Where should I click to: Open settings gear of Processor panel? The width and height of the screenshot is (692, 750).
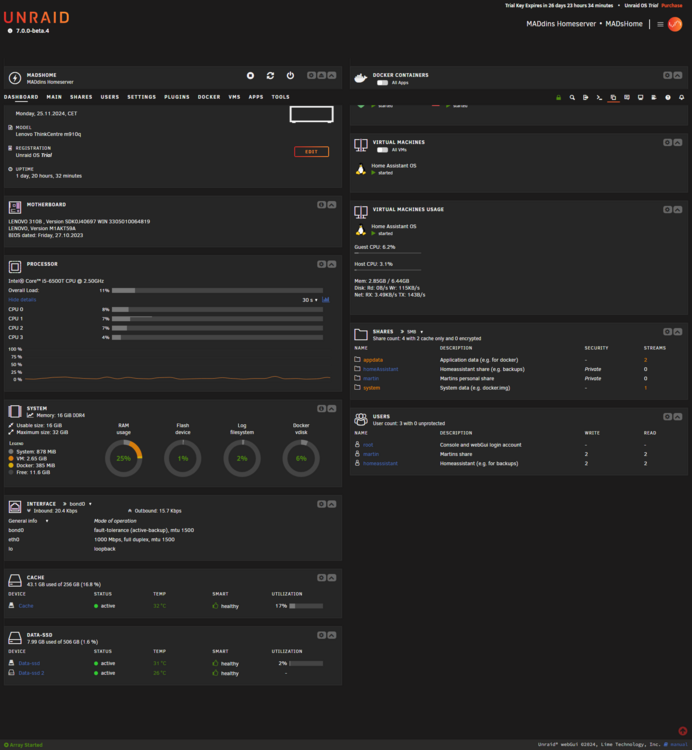click(x=321, y=264)
